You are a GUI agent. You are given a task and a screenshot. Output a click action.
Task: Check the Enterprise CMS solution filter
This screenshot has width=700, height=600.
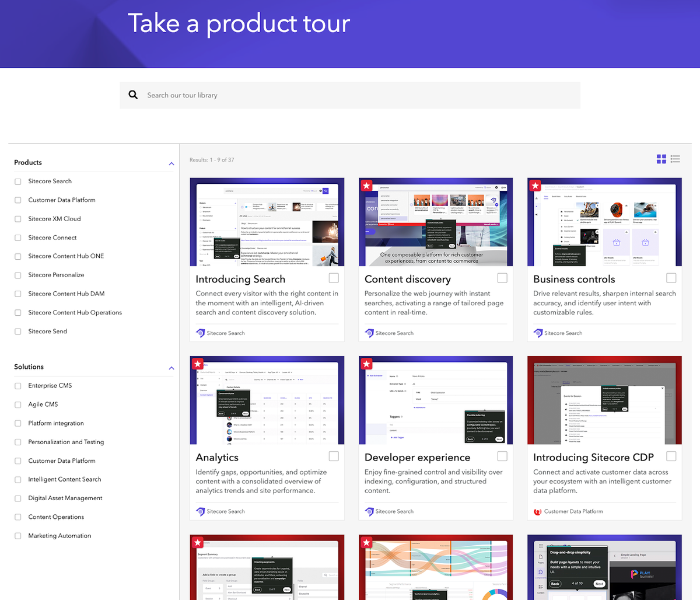[18, 386]
